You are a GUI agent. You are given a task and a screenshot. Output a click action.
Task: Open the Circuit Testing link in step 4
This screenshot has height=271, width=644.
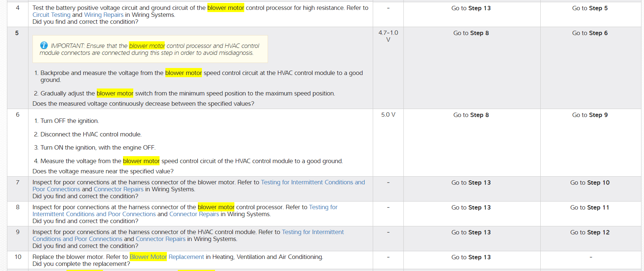coord(51,15)
